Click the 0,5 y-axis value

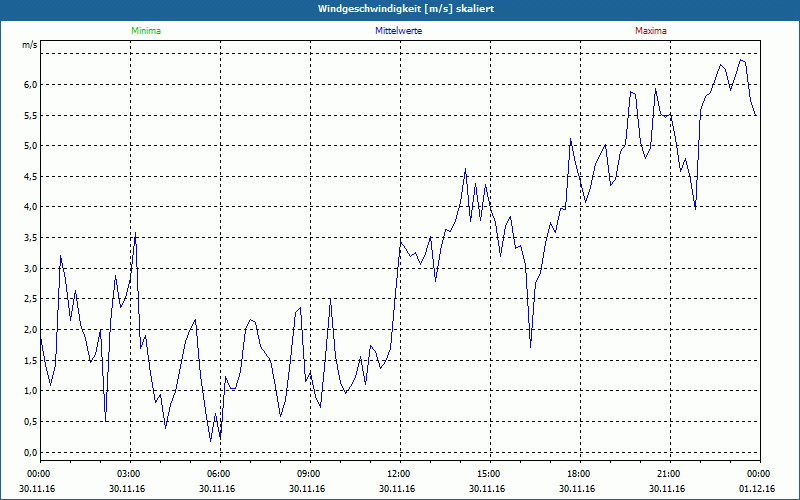click(x=31, y=421)
